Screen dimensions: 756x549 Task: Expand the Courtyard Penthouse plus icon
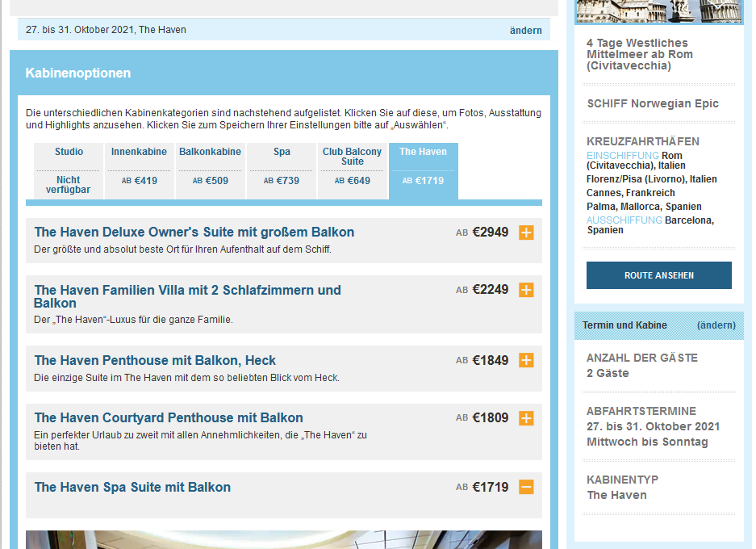pos(526,418)
